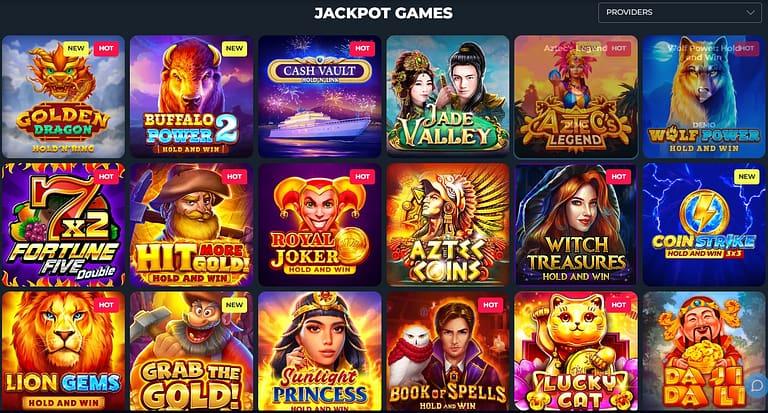
Task: Open the Jade Valley game
Action: pos(448,97)
